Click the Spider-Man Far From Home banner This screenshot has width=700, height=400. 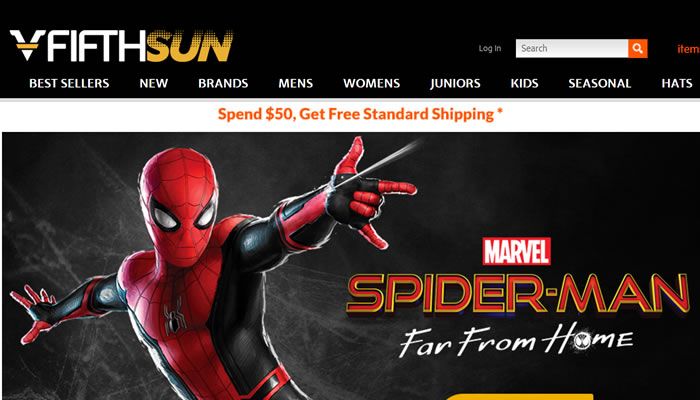(x=351, y=266)
